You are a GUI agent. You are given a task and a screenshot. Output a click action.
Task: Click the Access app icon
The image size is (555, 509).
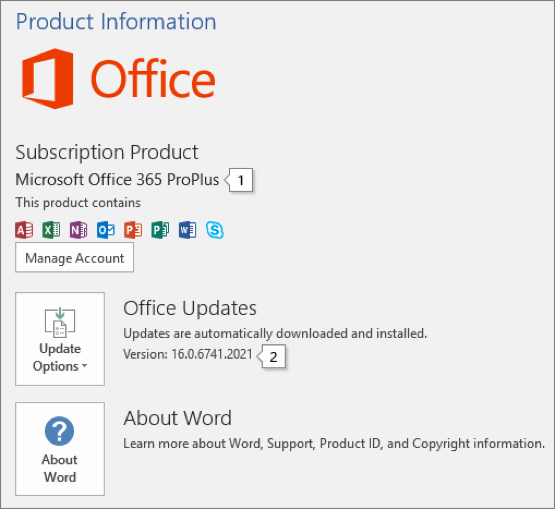24,230
